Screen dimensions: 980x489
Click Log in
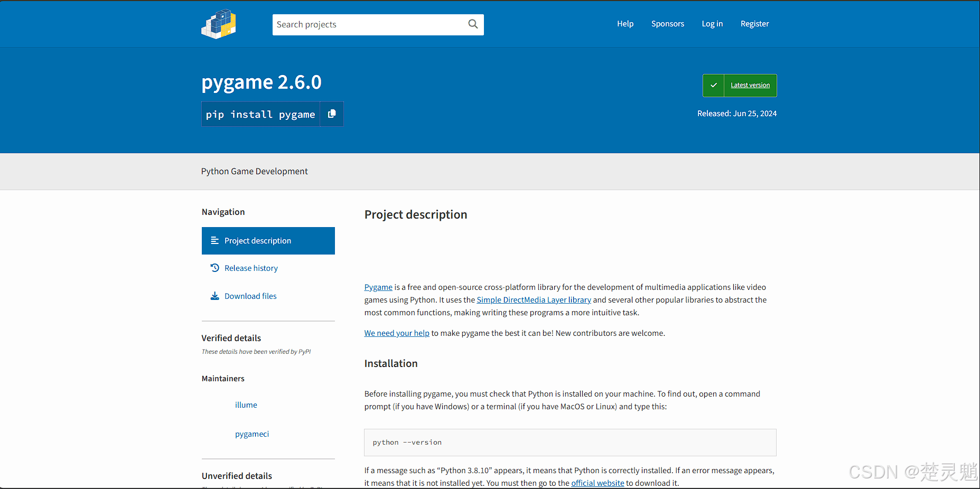(712, 24)
